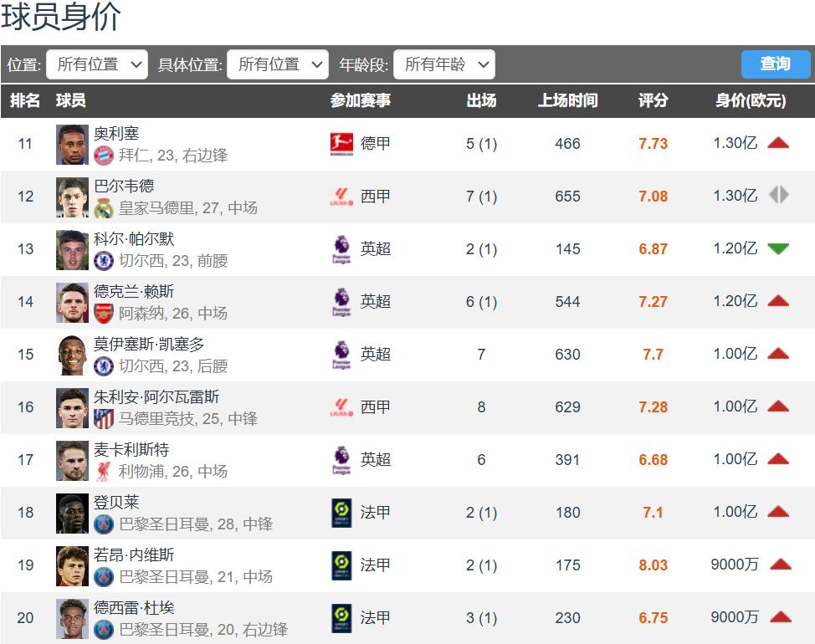
Task: Open player link 奥利塞
Action: pos(116,134)
